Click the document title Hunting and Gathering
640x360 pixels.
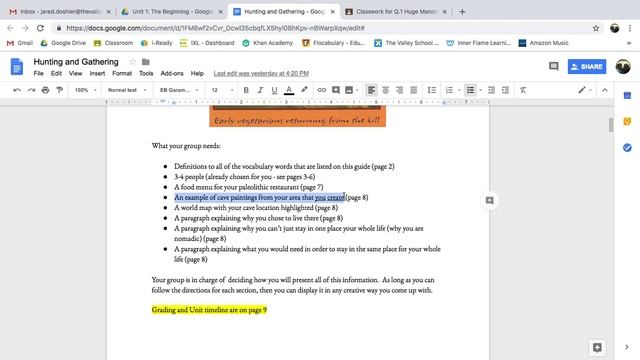76,62
